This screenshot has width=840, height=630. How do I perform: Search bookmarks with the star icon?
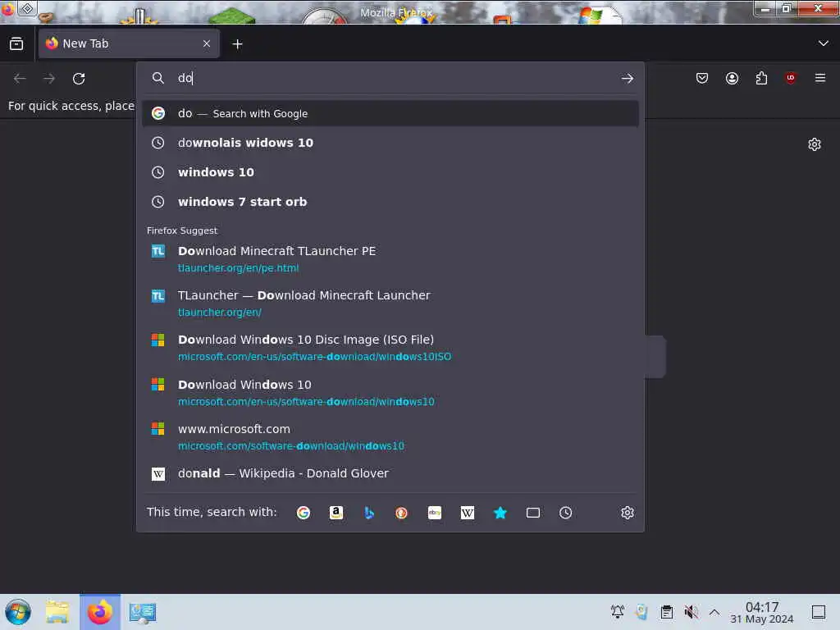[x=500, y=513]
